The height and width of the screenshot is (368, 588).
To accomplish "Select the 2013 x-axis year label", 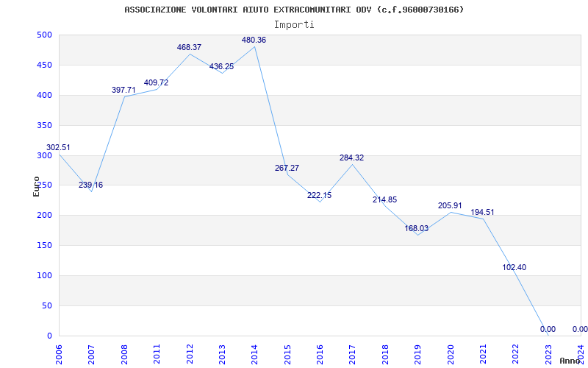I will [223, 354].
